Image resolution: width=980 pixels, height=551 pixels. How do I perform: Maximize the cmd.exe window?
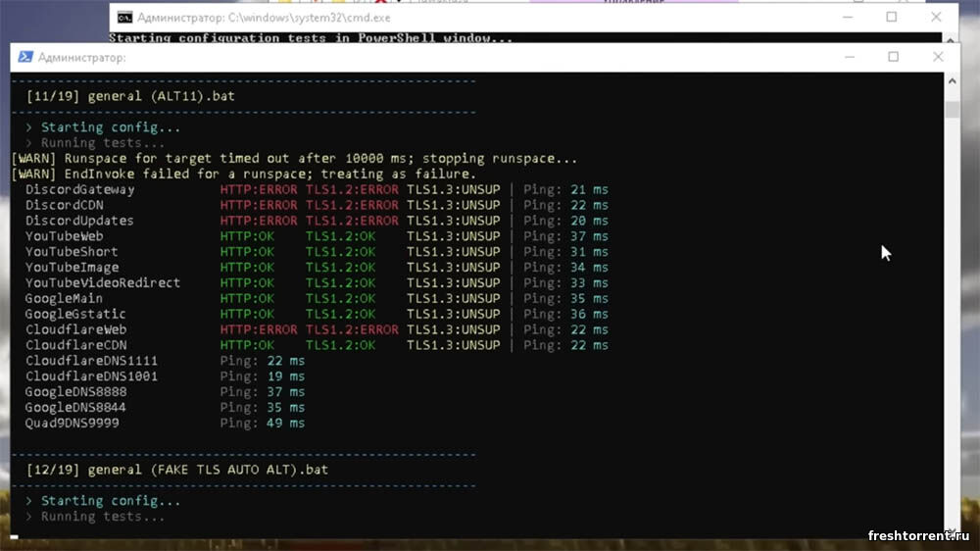click(891, 17)
